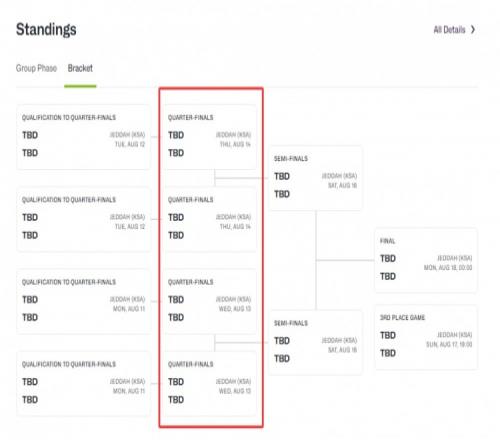
Task: Select the lower Semi-Finals match card
Action: (x=315, y=343)
